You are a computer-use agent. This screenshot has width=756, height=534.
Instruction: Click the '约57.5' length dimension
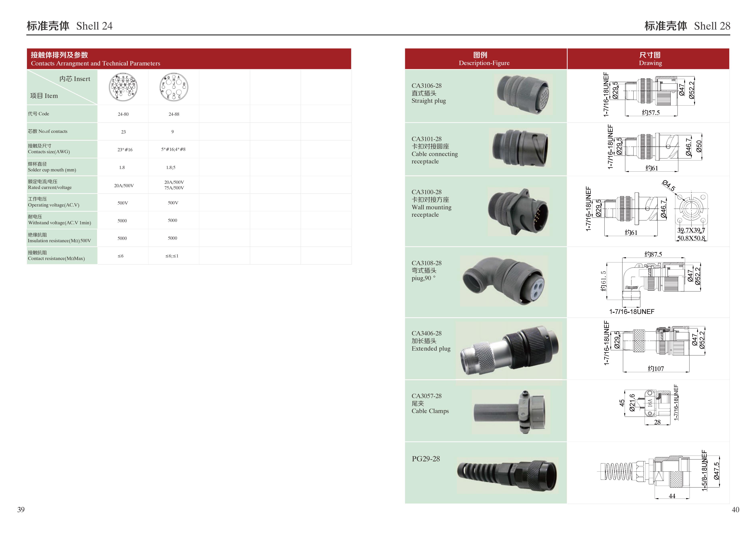tap(651, 113)
